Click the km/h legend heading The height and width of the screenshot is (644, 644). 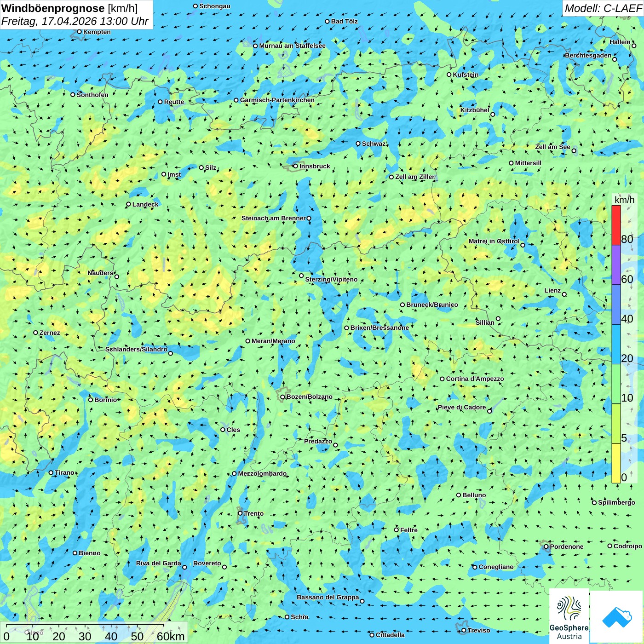tap(624, 200)
